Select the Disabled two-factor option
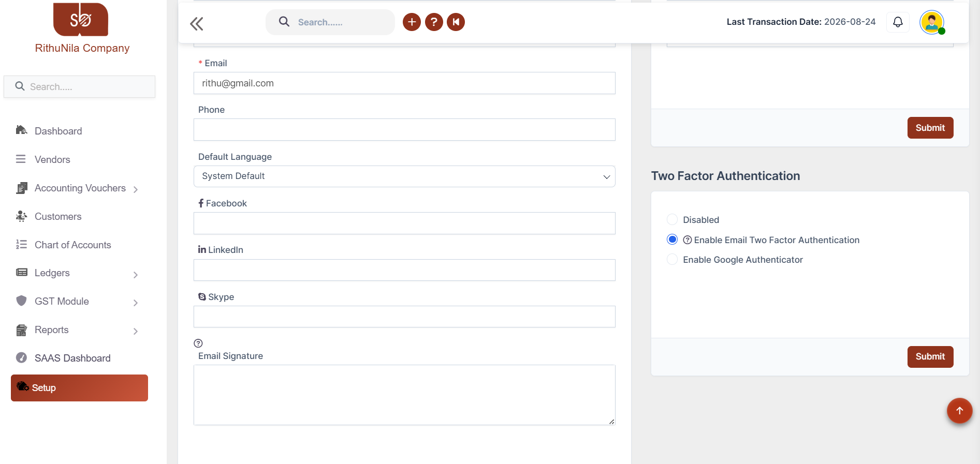The image size is (980, 464). click(672, 219)
